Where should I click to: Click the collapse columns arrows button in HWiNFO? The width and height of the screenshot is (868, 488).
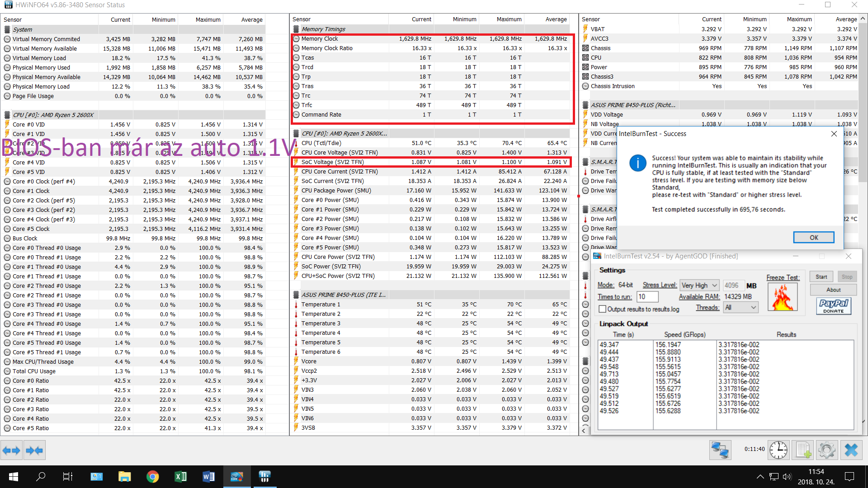point(34,450)
